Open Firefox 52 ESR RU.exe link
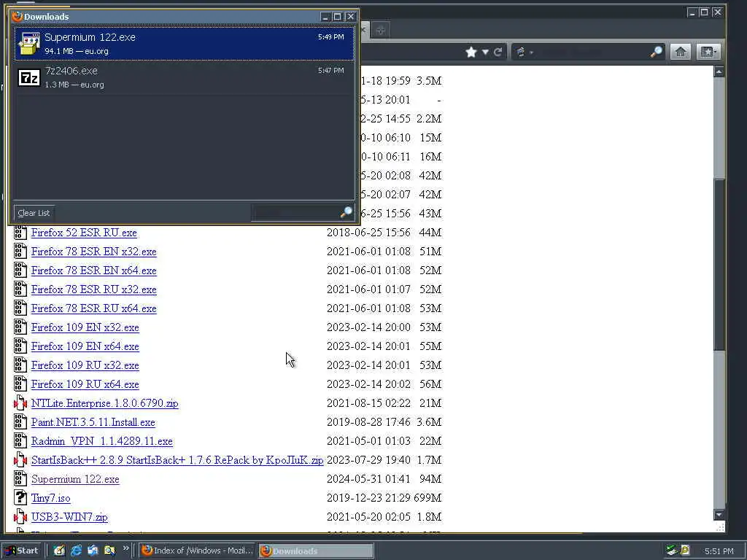This screenshot has height=560, width=747. click(x=84, y=233)
